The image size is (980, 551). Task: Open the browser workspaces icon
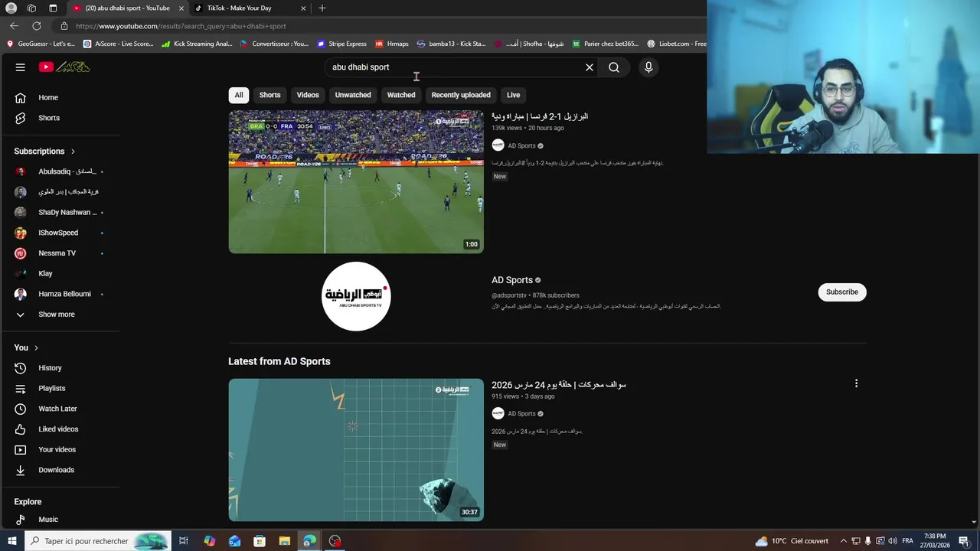pos(31,8)
